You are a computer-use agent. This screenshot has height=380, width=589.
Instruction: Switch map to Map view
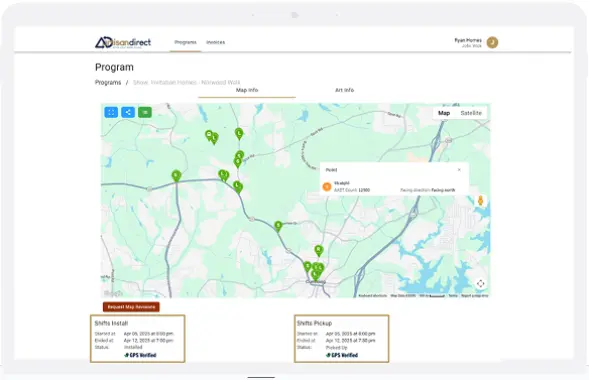point(444,113)
